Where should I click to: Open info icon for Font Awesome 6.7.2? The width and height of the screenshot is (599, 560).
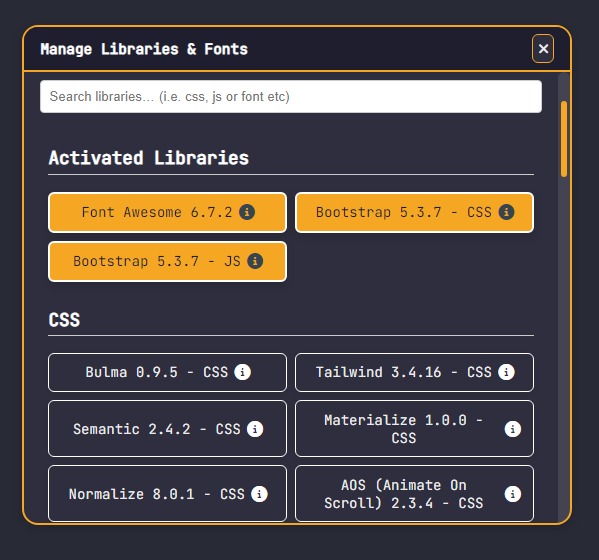tap(247, 212)
